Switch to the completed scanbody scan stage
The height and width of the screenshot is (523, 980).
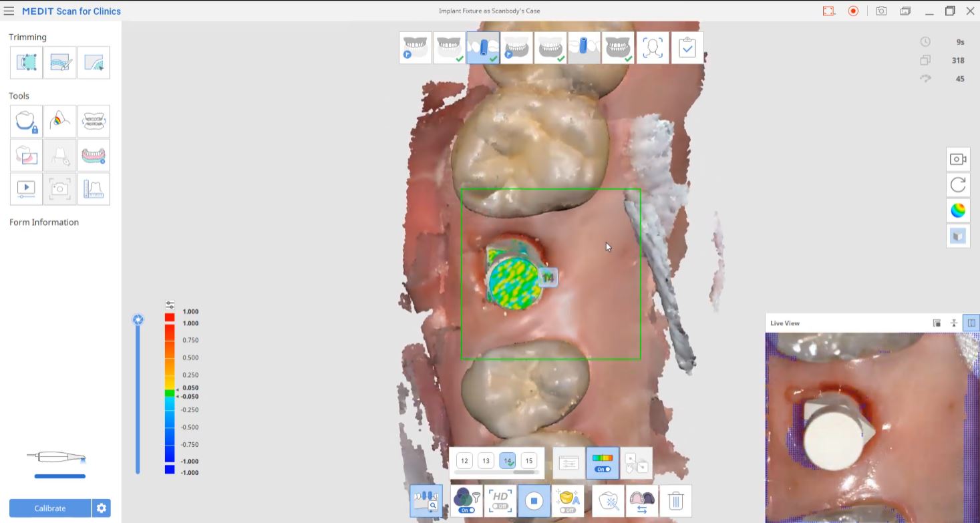click(x=483, y=48)
